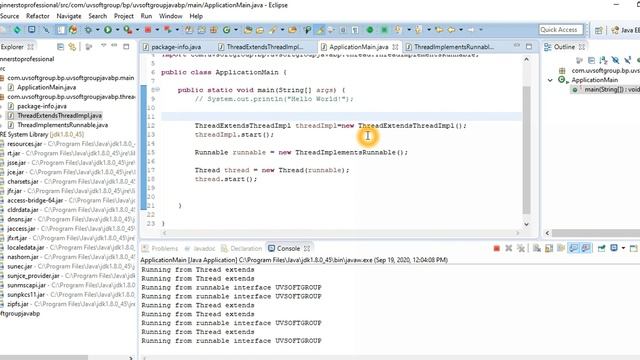This screenshot has height=360, width=640.
Task: Open the Run button dropdown arrow
Action: coord(117,30)
